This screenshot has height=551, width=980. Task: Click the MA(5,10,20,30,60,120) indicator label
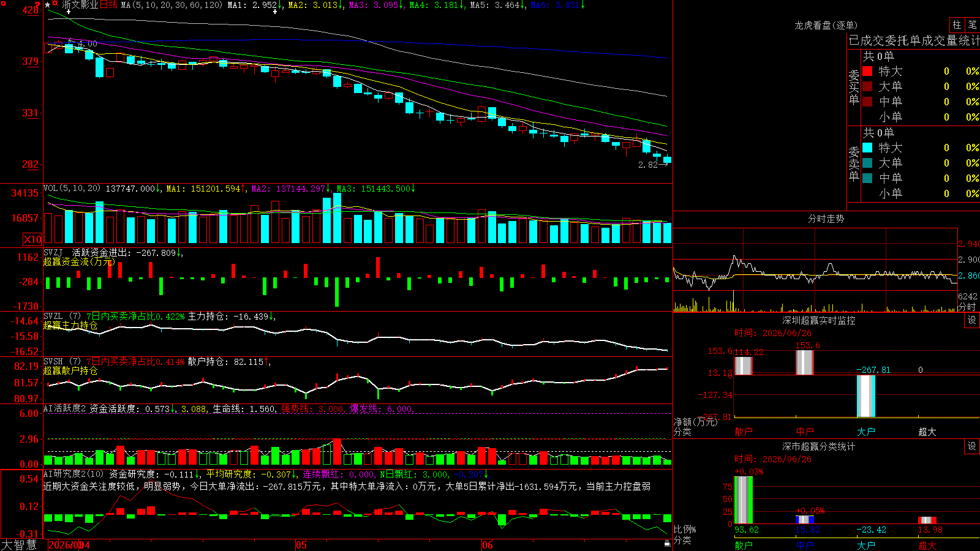pos(171,5)
